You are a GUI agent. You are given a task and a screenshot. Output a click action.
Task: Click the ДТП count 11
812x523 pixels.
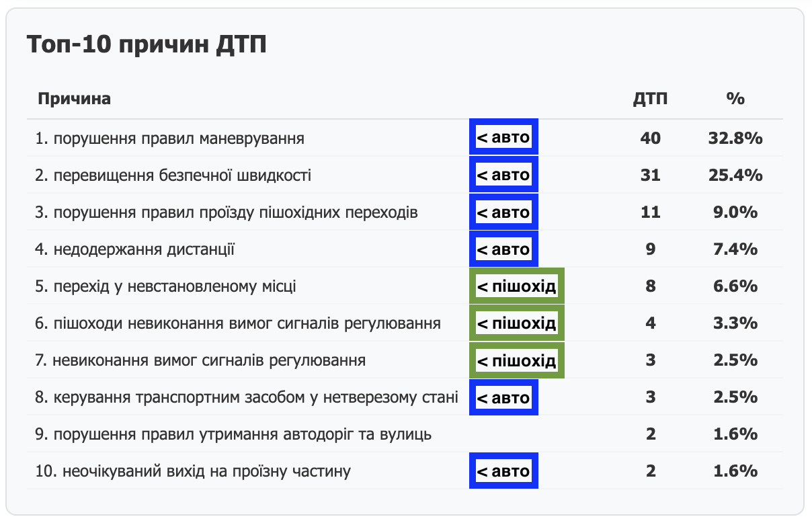tap(650, 213)
